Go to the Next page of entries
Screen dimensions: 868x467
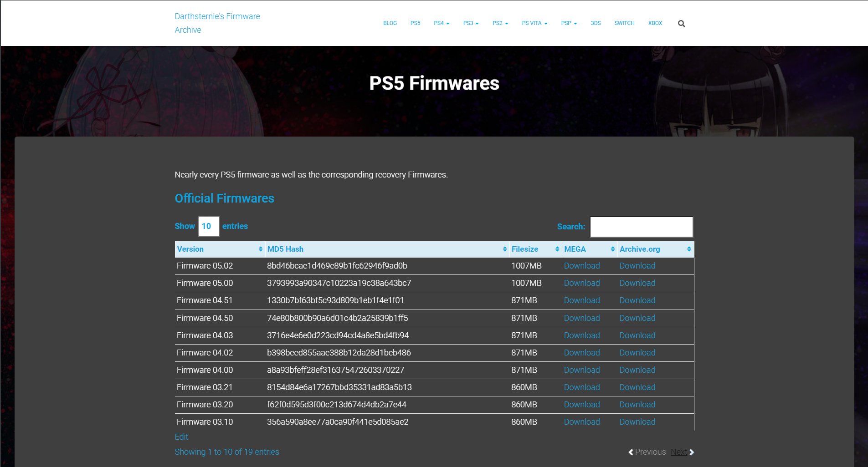(682, 452)
